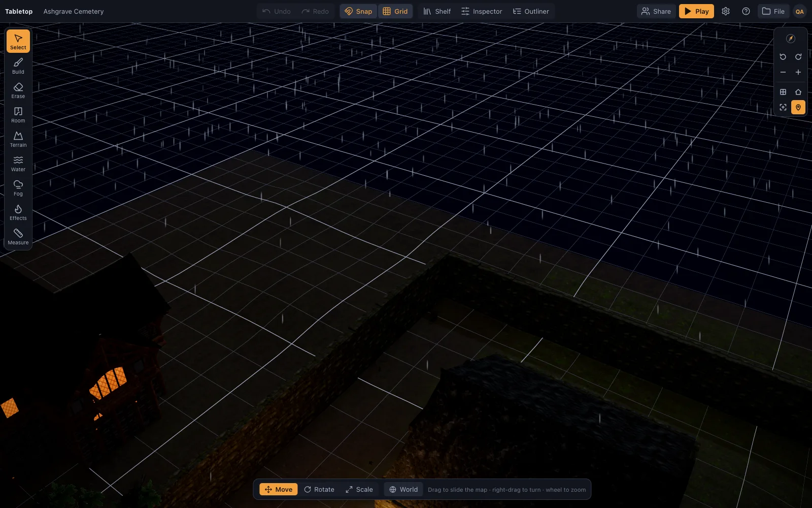Click the Tabletop app logo text
Viewport: 812px width, 508px height.
tap(19, 11)
